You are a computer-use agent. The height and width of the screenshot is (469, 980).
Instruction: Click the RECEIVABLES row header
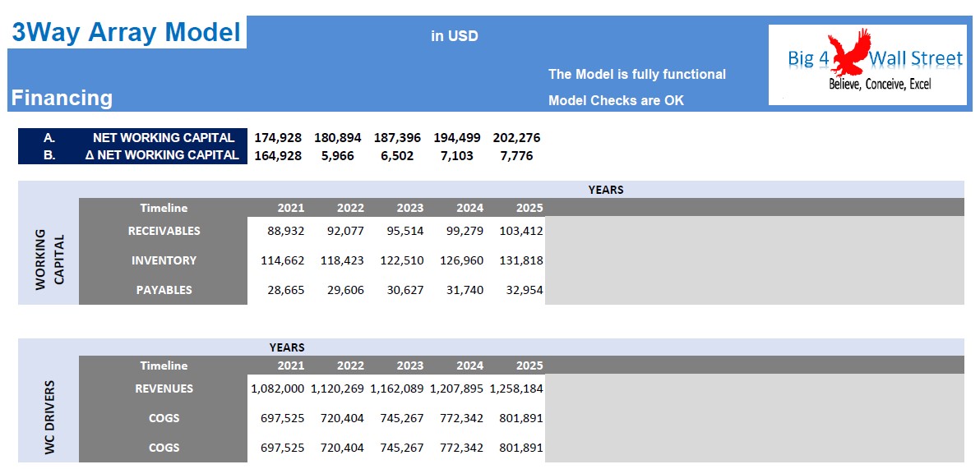click(164, 231)
